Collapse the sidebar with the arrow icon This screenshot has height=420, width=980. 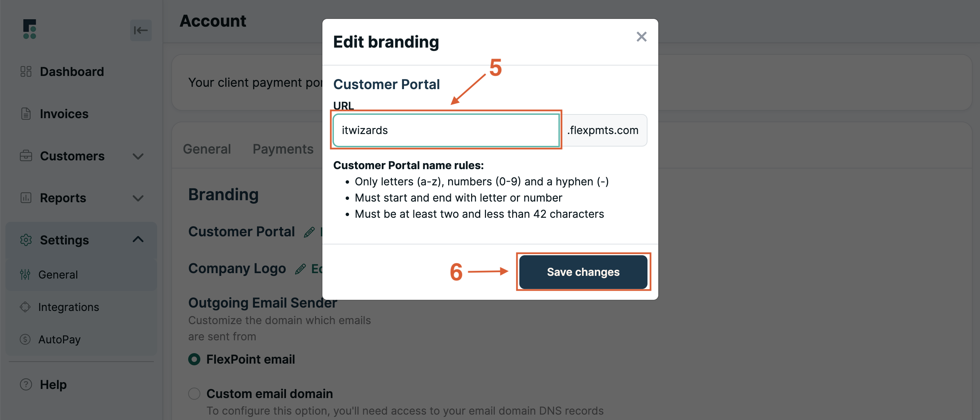pos(141,30)
